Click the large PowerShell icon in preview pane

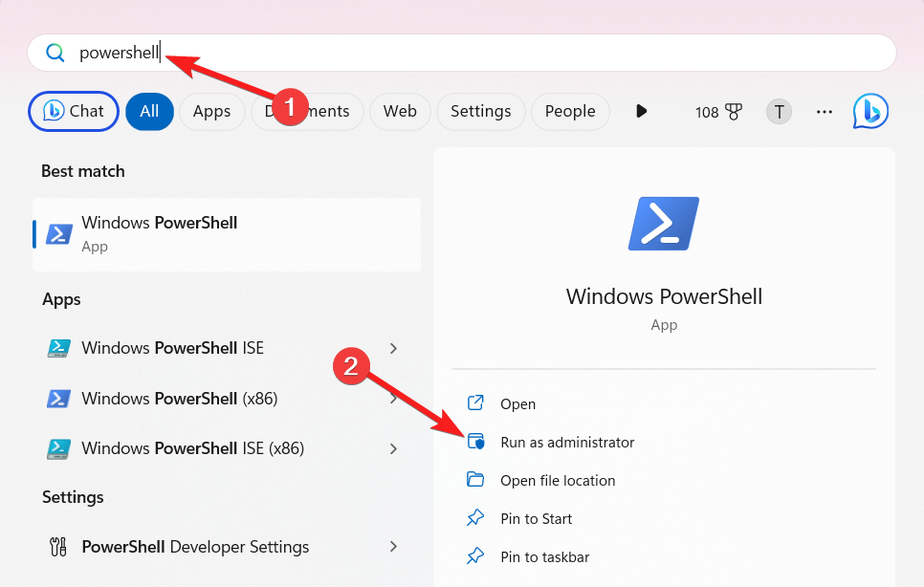click(664, 223)
